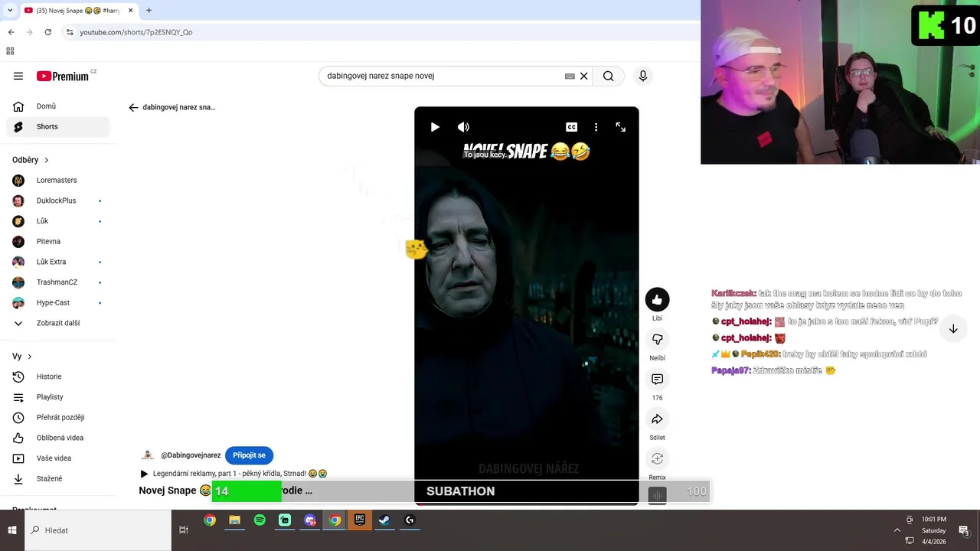Open @Dabingovejnarez channel link
The width and height of the screenshot is (980, 551).
pyautogui.click(x=191, y=455)
